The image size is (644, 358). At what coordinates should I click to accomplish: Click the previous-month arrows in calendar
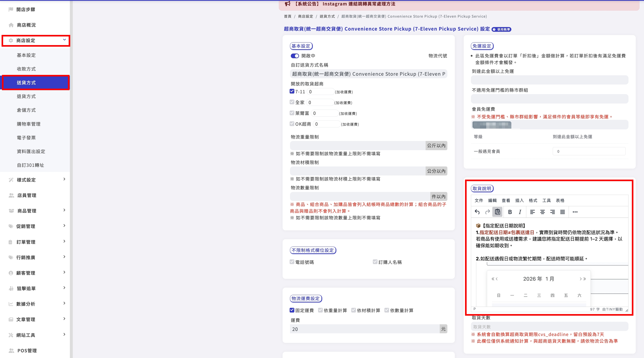(494, 279)
